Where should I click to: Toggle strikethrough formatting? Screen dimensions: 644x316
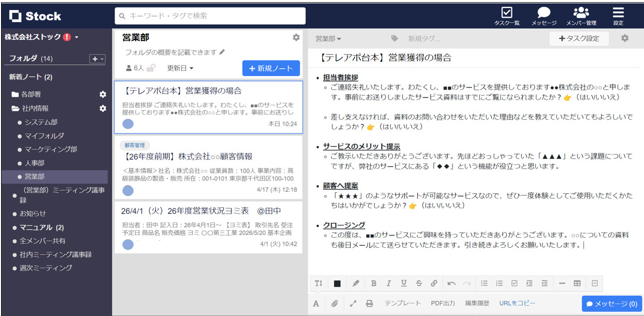coord(419,283)
